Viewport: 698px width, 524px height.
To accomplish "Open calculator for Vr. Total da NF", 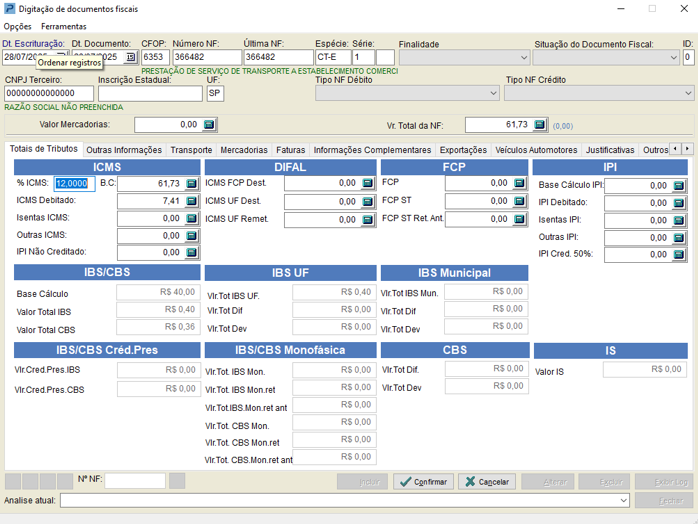I will (x=540, y=125).
